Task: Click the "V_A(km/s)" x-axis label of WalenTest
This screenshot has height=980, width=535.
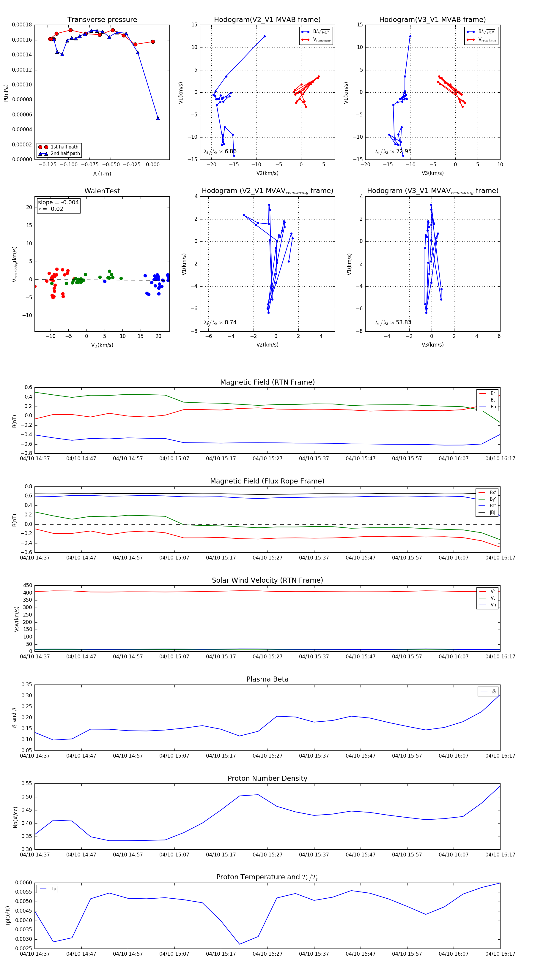Action: 102,345
